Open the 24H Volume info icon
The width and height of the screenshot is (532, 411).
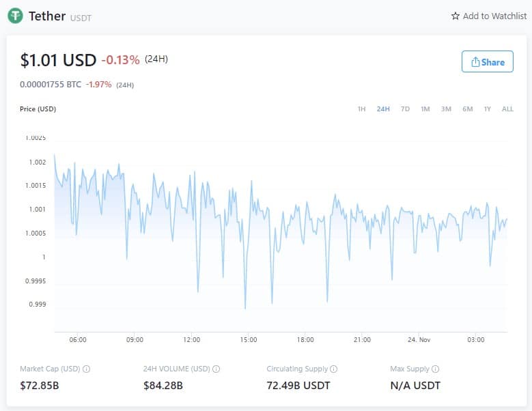tap(216, 369)
